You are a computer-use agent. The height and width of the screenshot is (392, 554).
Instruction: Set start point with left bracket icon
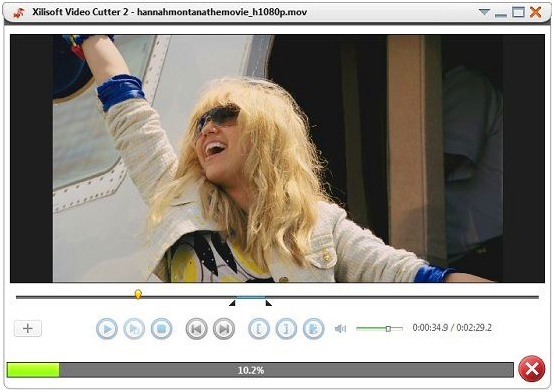click(259, 329)
